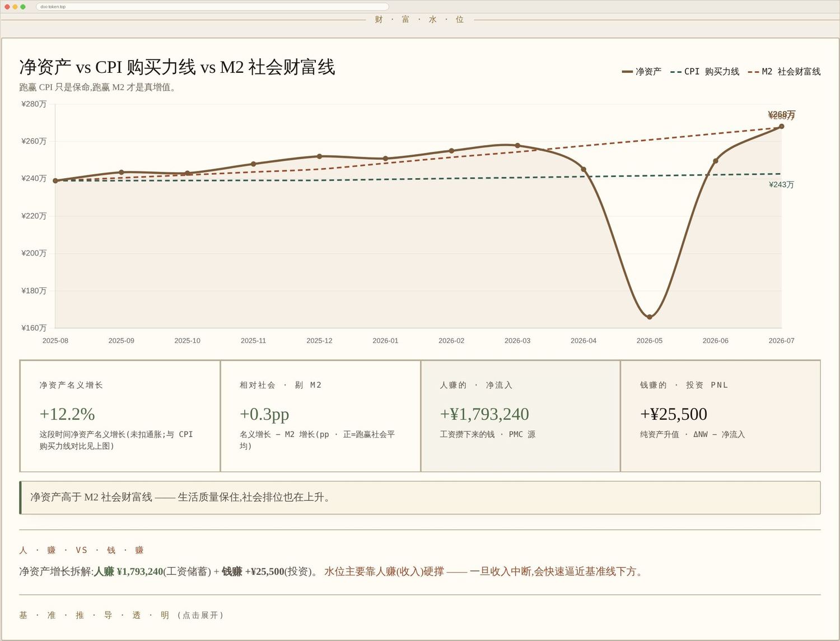The height and width of the screenshot is (641, 840).
Task: Toggle the CPI 购买力线 legend entry
Action: pyautogui.click(x=705, y=72)
